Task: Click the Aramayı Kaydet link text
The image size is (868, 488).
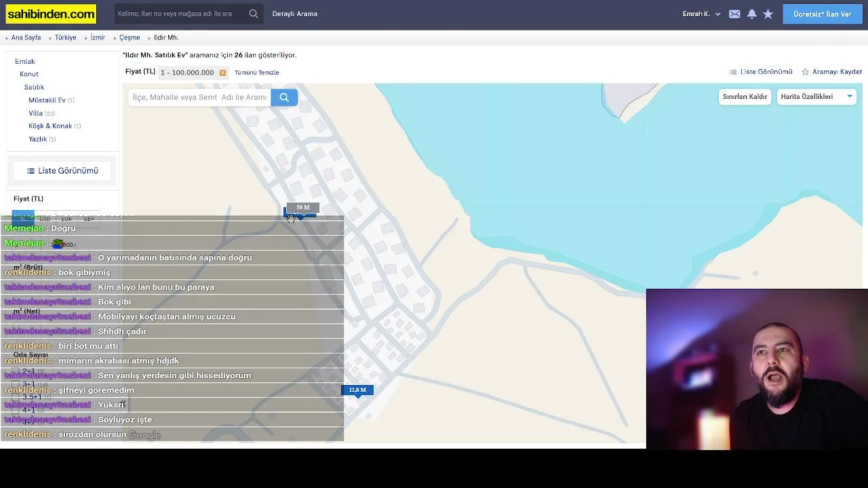Action: click(x=837, y=72)
